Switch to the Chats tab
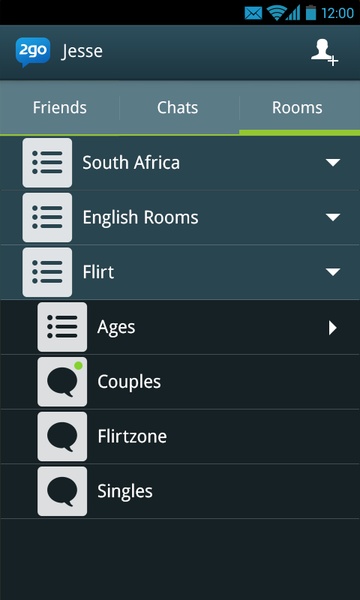The height and width of the screenshot is (600, 360). pyautogui.click(x=178, y=108)
